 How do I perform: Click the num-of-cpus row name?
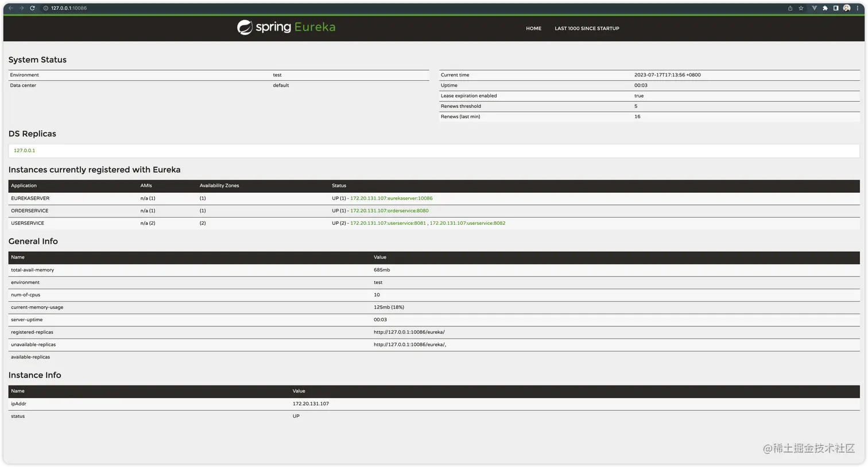(25, 295)
